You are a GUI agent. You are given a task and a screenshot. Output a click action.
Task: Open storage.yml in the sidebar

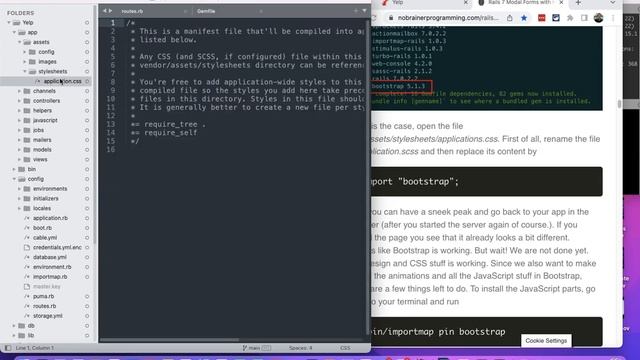pos(48,316)
